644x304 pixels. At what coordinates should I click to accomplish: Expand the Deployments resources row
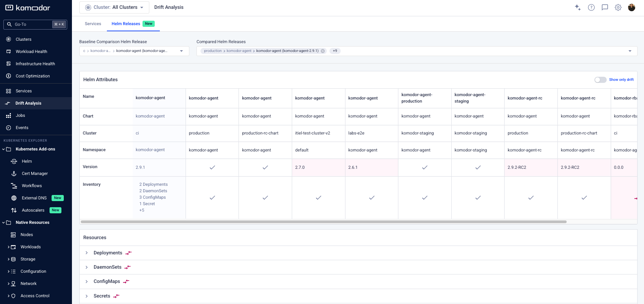[x=87, y=253]
